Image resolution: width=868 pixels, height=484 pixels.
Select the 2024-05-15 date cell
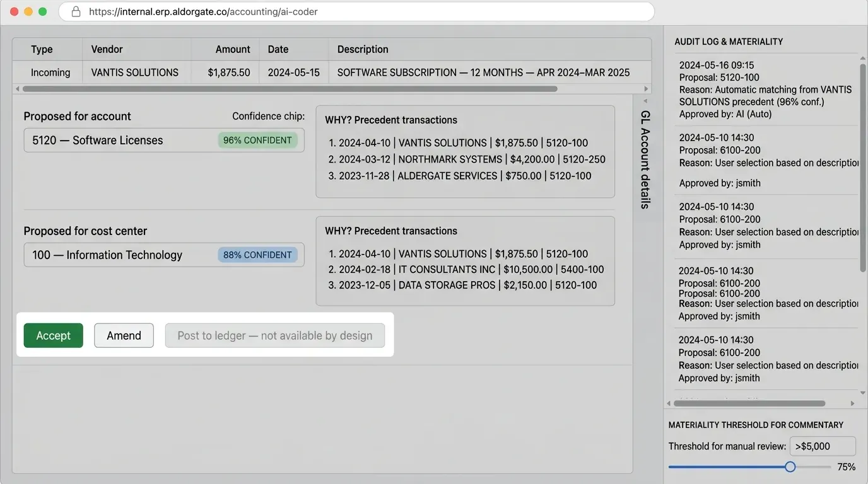coord(293,72)
